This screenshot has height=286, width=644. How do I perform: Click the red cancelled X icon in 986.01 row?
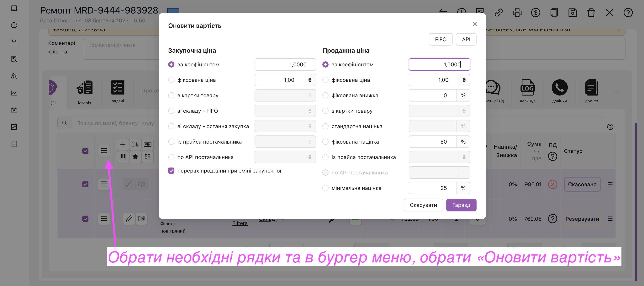[x=552, y=184]
